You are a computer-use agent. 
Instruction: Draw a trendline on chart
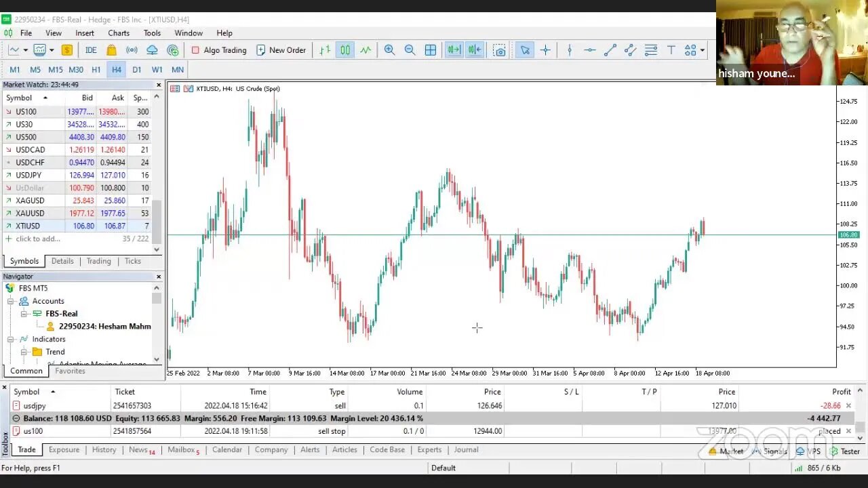(610, 50)
